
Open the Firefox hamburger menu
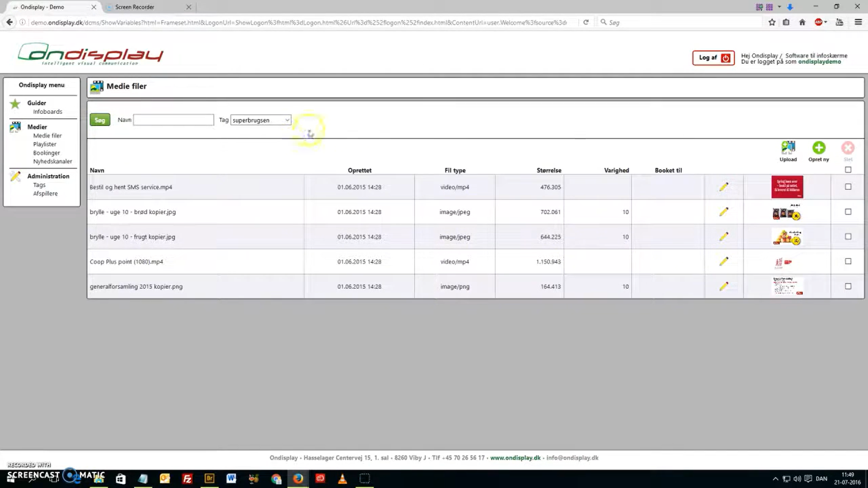pos(858,22)
